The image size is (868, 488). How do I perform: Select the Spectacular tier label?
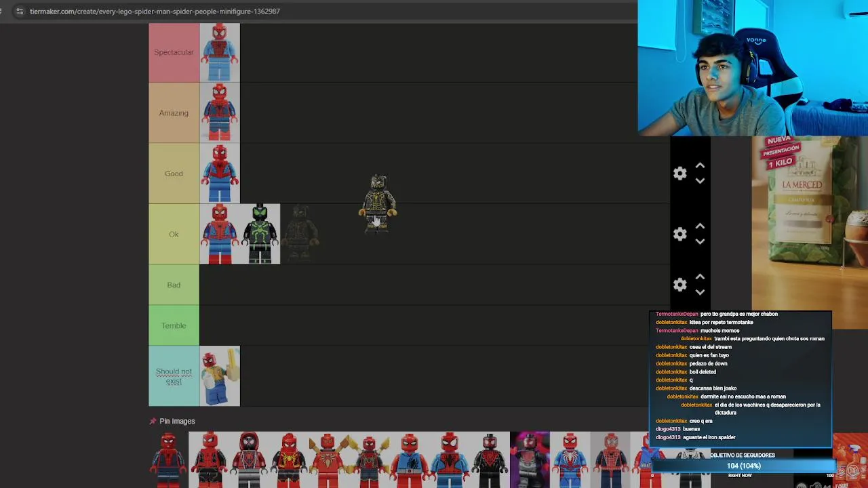(x=174, y=52)
